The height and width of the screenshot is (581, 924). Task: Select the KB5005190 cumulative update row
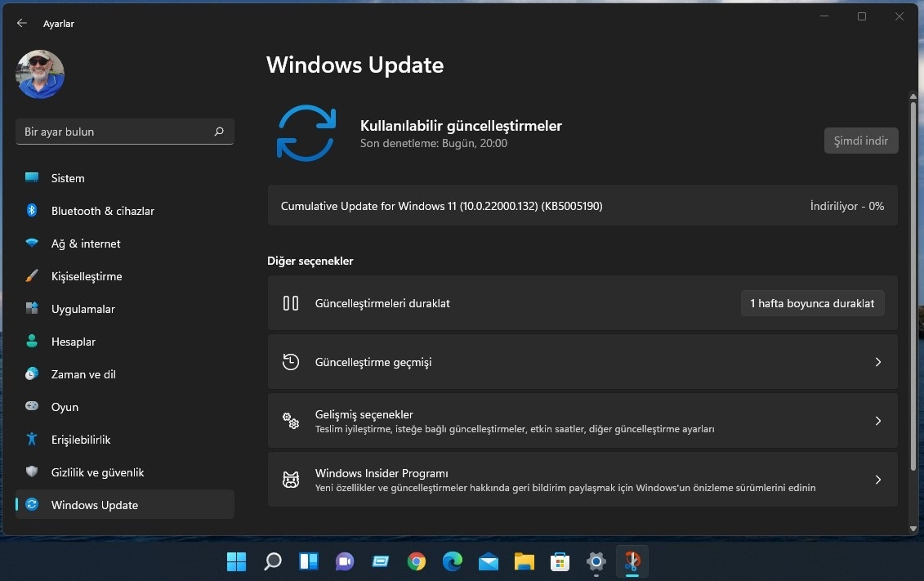(x=583, y=206)
